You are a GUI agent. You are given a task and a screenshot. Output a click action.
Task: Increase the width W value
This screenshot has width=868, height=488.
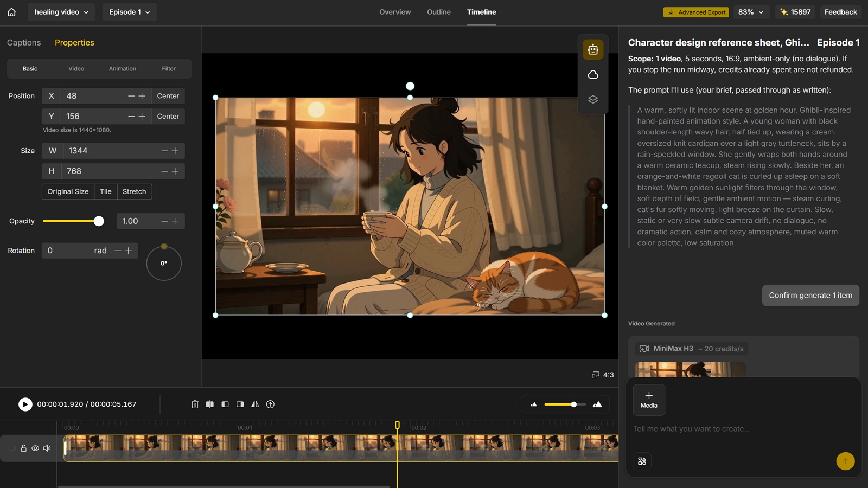(175, 151)
